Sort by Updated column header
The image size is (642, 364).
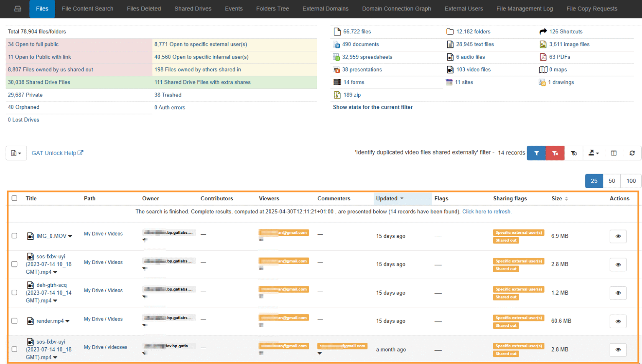click(390, 199)
